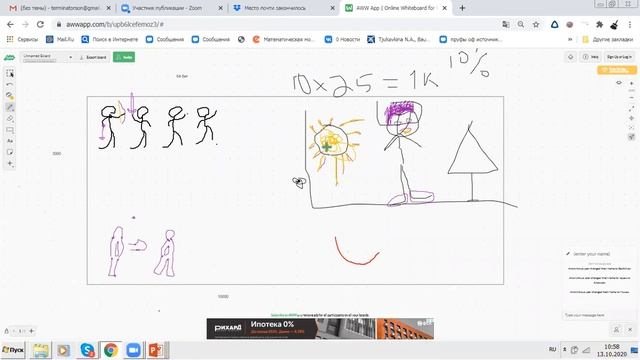Viewport: 640px width, 360px height.
Task: Open Skype from the taskbar
Action: coord(87,350)
